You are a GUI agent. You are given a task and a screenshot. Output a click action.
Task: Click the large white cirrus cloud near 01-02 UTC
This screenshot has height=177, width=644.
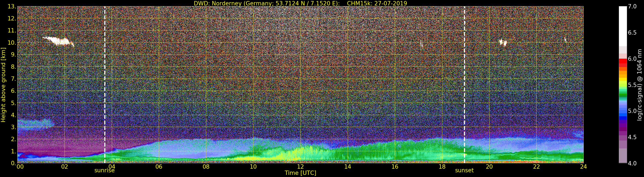coord(58,41)
